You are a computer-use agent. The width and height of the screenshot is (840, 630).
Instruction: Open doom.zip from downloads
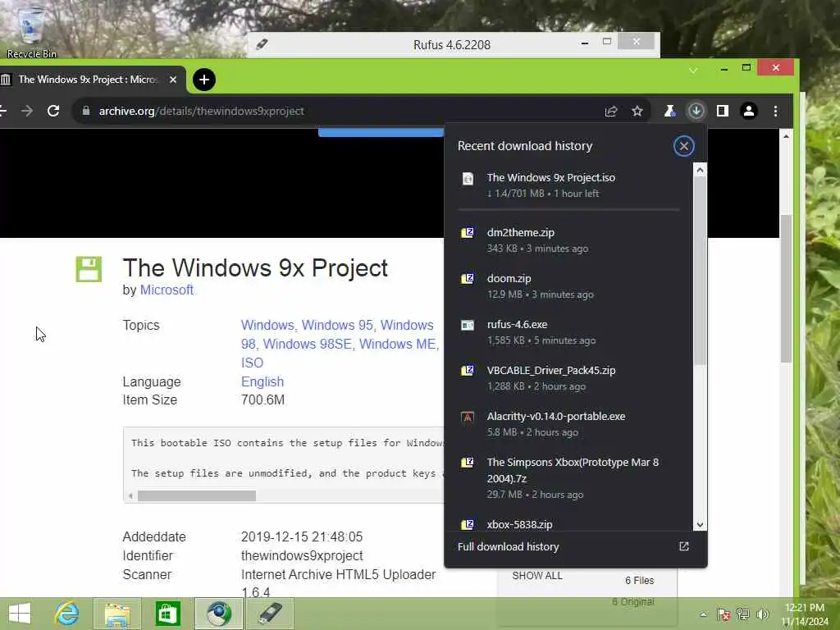[568, 286]
